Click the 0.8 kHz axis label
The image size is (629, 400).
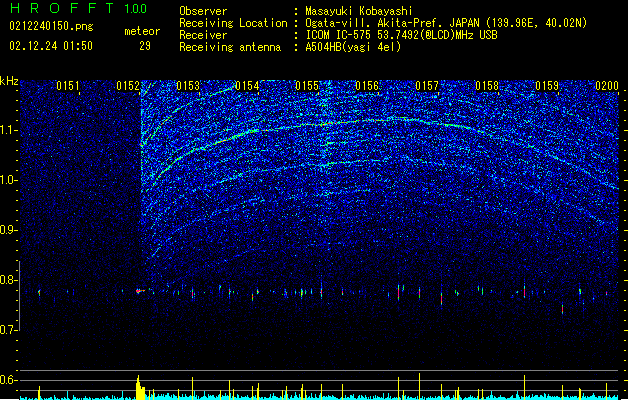[9, 280]
